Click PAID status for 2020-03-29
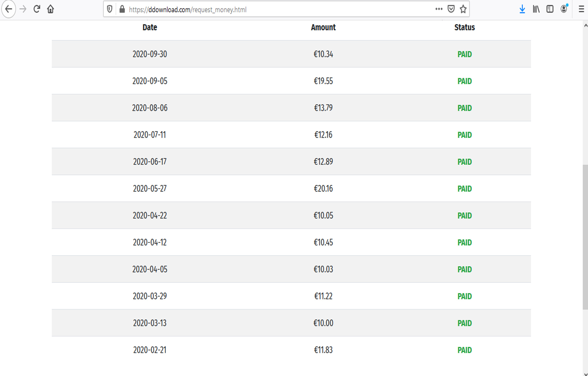 (464, 296)
